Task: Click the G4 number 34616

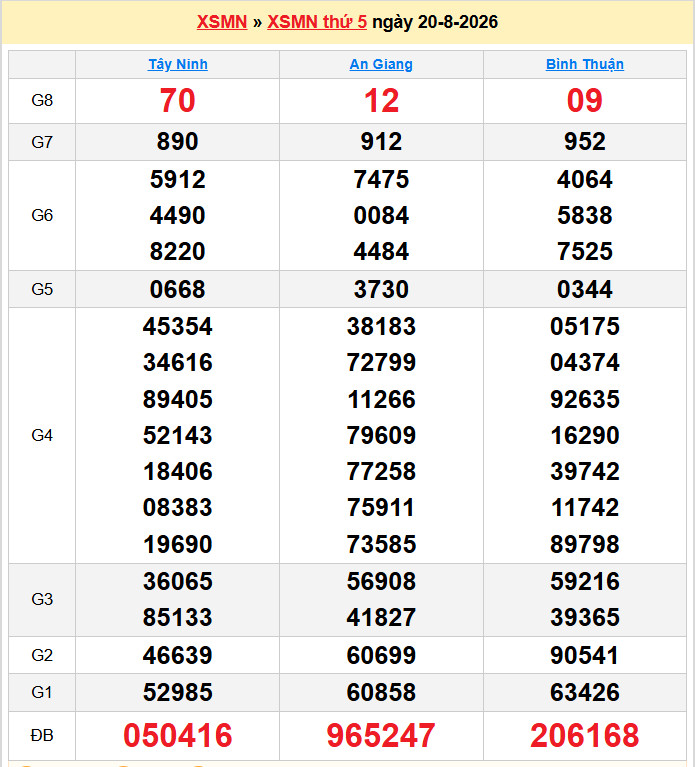Action: (x=178, y=362)
